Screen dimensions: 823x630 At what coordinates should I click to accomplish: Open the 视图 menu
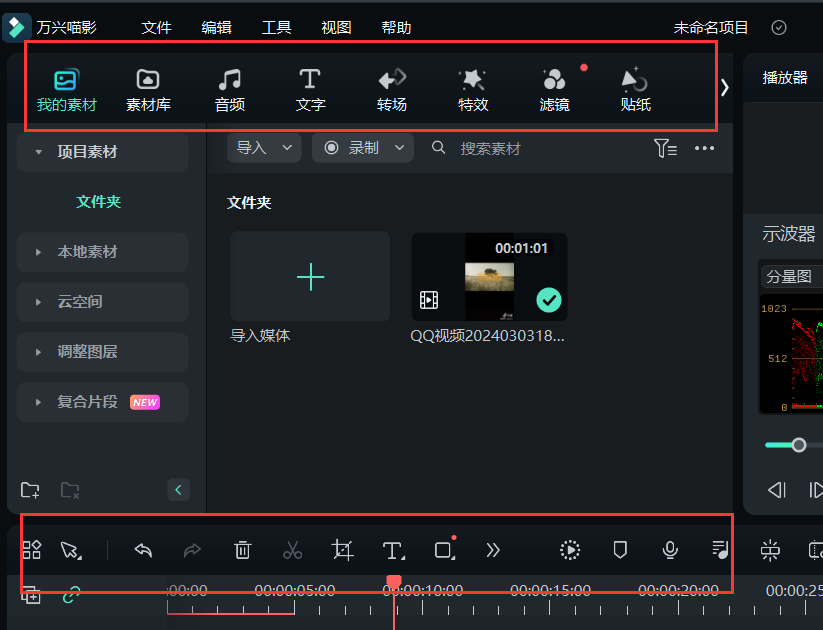point(336,27)
